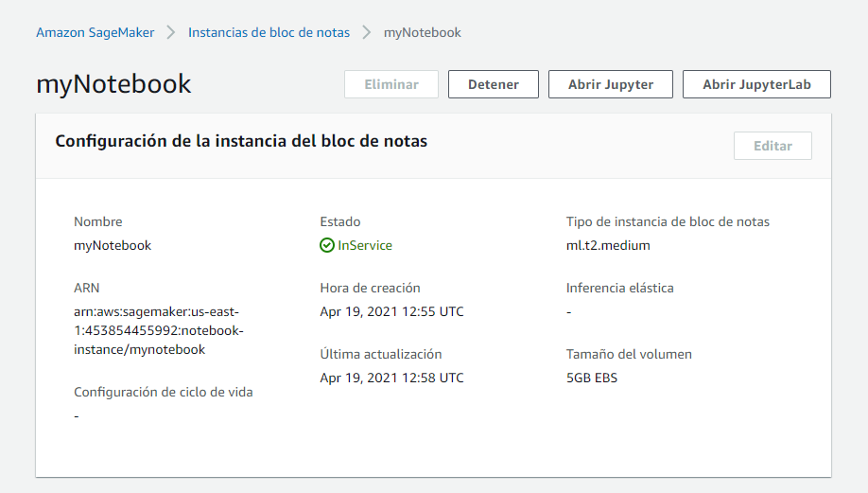Select the 5GB EBS volume size value
Image resolution: width=868 pixels, height=493 pixels.
[591, 378]
